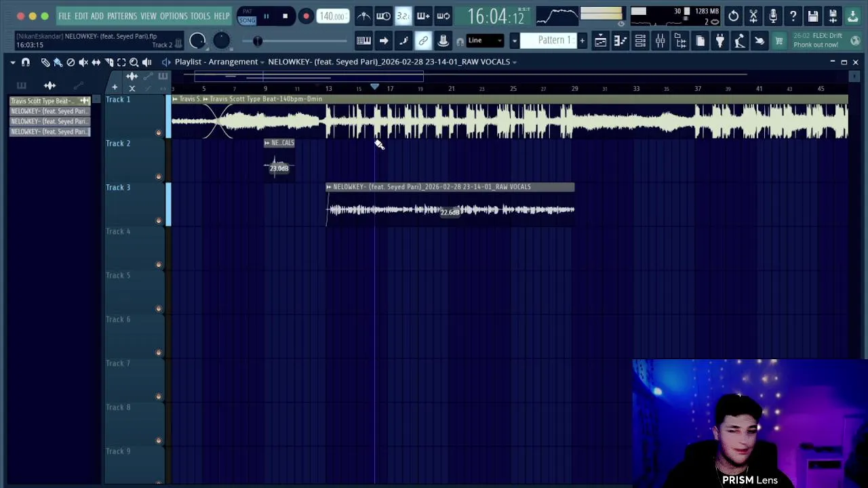
Task: Stop playback with the stop button
Action: point(285,16)
